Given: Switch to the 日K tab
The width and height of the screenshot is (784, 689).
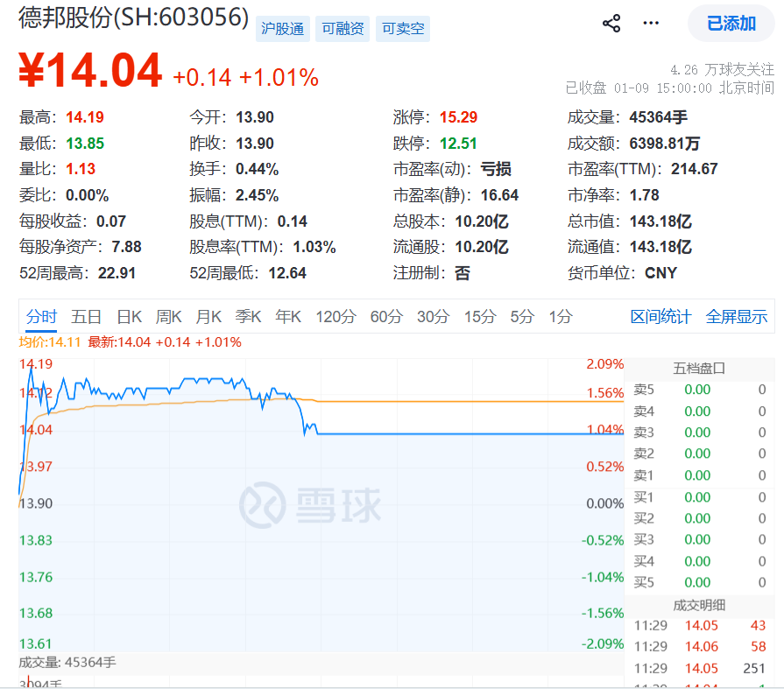Looking at the screenshot, I should coord(129,317).
